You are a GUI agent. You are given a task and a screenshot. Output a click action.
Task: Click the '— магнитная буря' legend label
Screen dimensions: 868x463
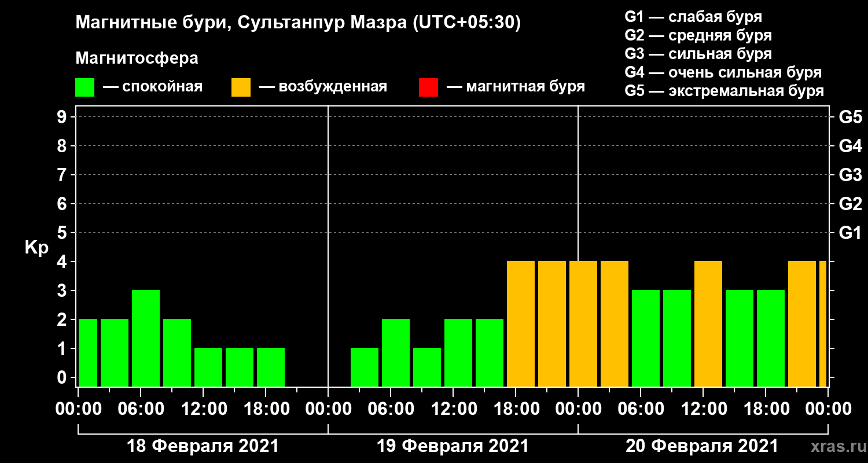pos(516,87)
